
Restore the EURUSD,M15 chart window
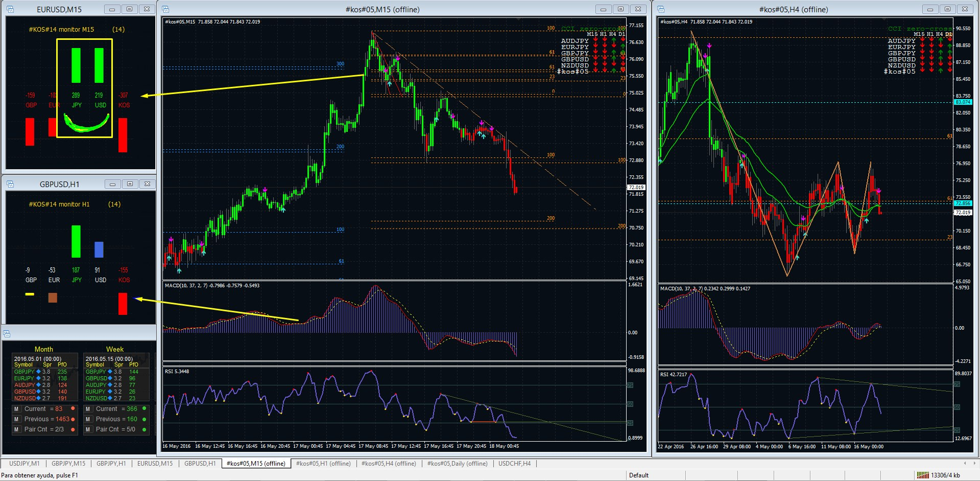pos(129,9)
